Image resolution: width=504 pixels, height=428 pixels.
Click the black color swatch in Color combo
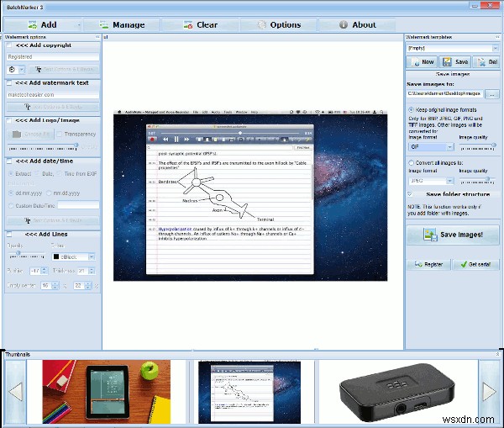[x=56, y=256]
